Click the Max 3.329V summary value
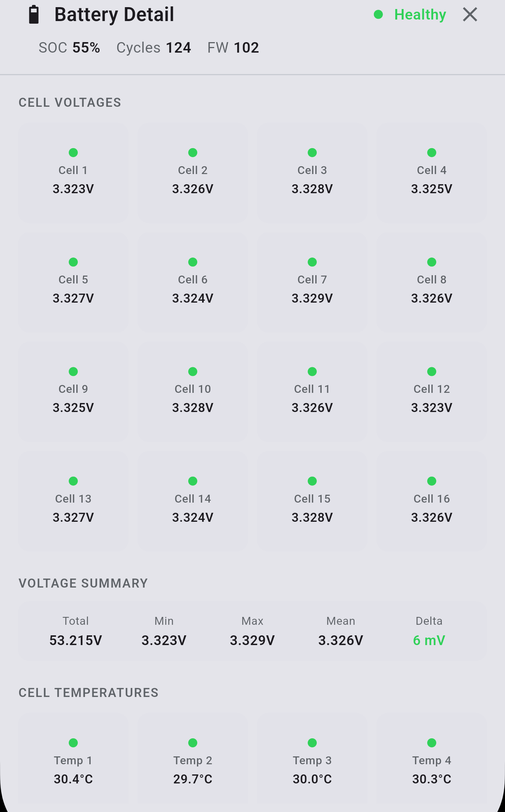Screen dimensions: 505x812 pos(252,640)
